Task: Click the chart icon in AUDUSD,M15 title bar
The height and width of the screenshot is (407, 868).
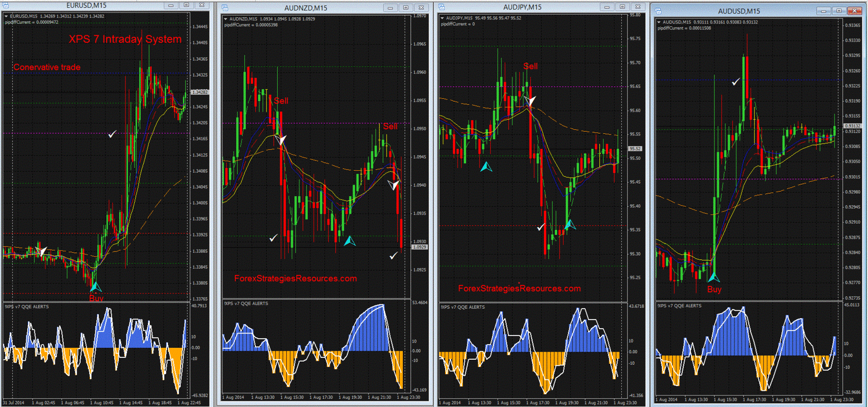Action: click(658, 11)
